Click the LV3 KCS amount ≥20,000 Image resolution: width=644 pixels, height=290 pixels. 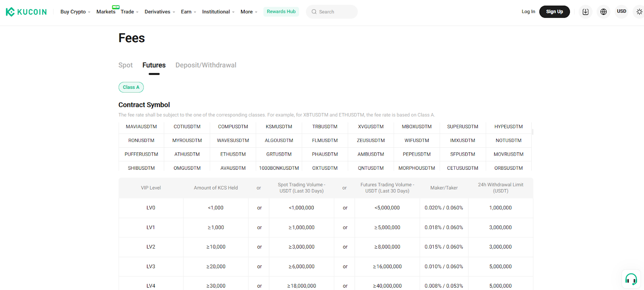216,266
